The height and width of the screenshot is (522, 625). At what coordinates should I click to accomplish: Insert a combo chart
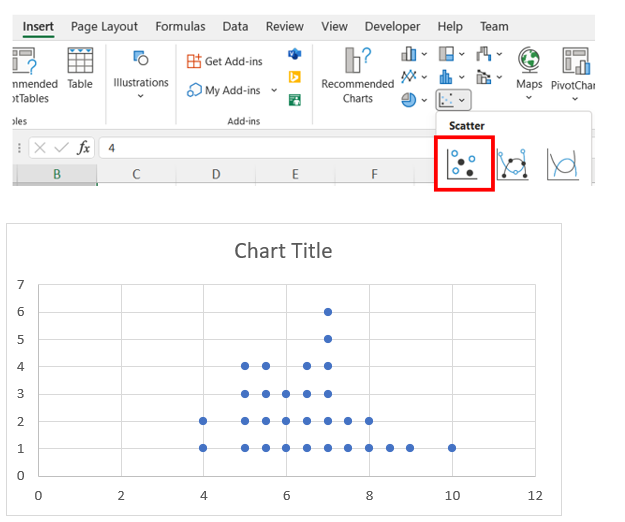point(483,77)
